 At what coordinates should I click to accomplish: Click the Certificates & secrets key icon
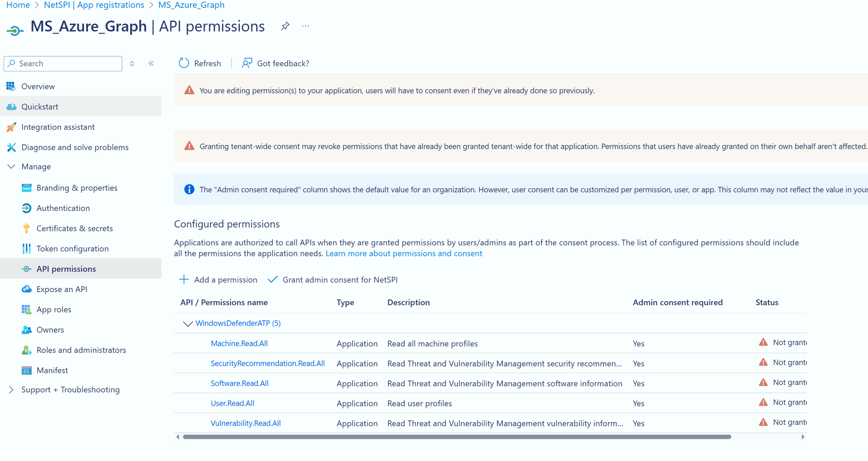tap(26, 228)
